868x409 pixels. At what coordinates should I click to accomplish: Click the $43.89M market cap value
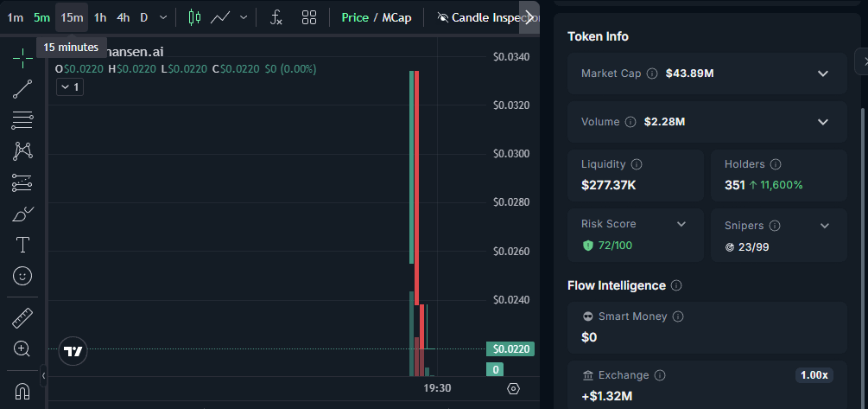tap(690, 73)
